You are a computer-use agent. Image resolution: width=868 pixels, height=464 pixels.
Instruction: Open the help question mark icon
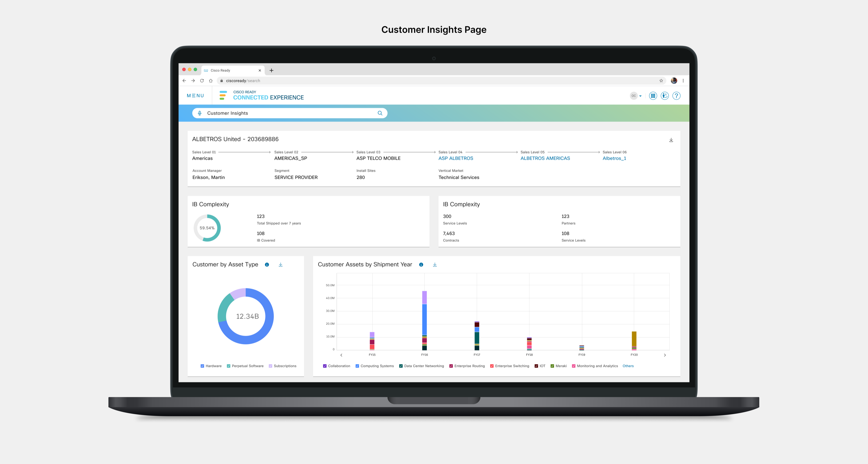(x=676, y=96)
